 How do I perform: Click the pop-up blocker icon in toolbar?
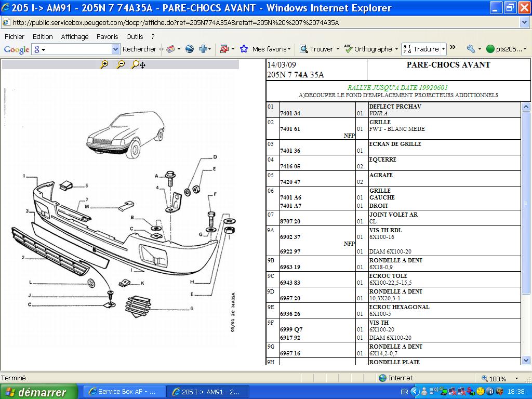[224, 49]
